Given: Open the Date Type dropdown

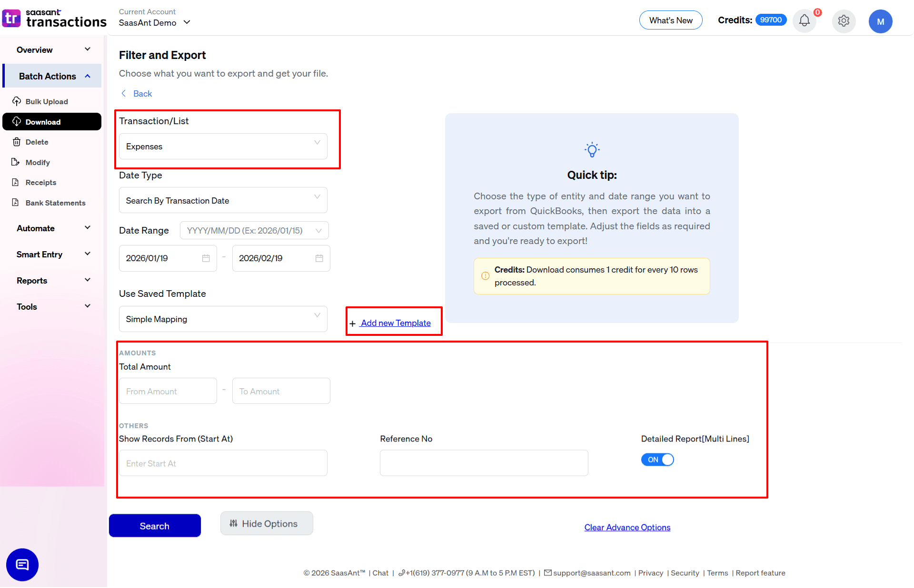Looking at the screenshot, I should [223, 200].
